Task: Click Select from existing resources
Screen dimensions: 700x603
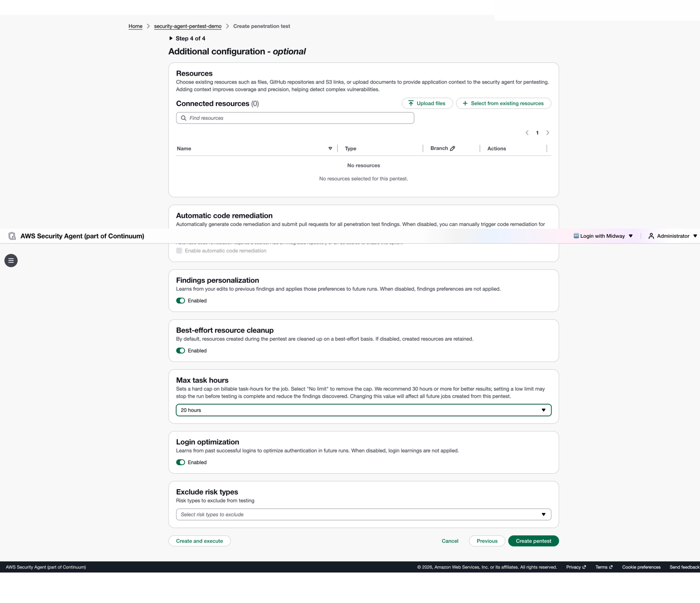Action: 503,104
